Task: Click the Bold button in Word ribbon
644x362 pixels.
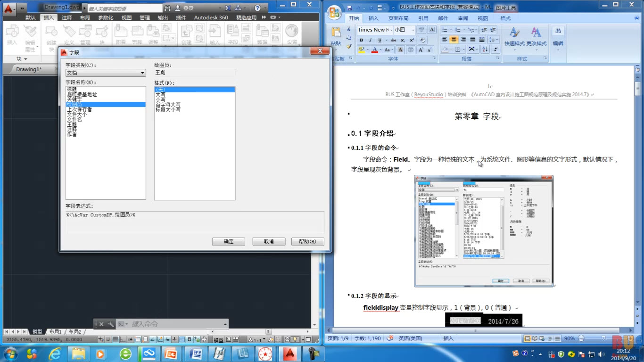Action: point(362,40)
